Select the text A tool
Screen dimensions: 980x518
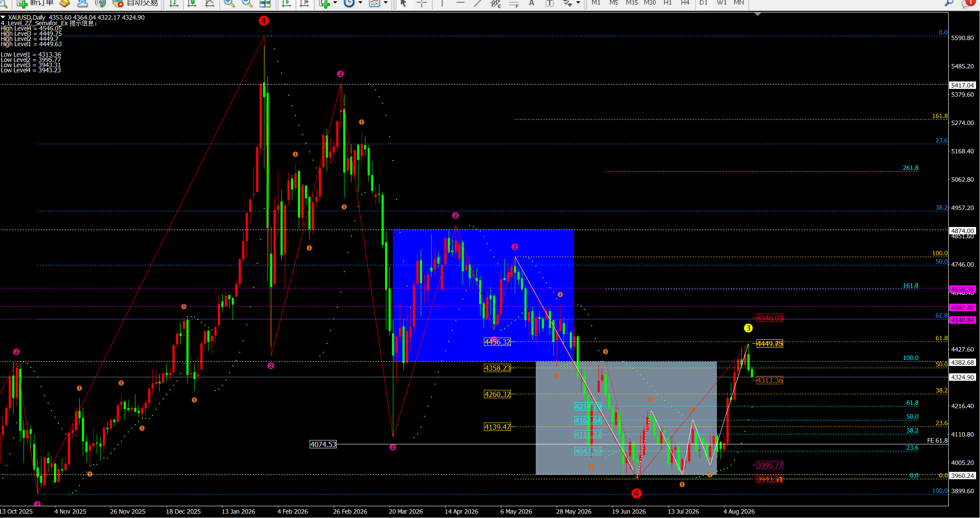point(531,3)
